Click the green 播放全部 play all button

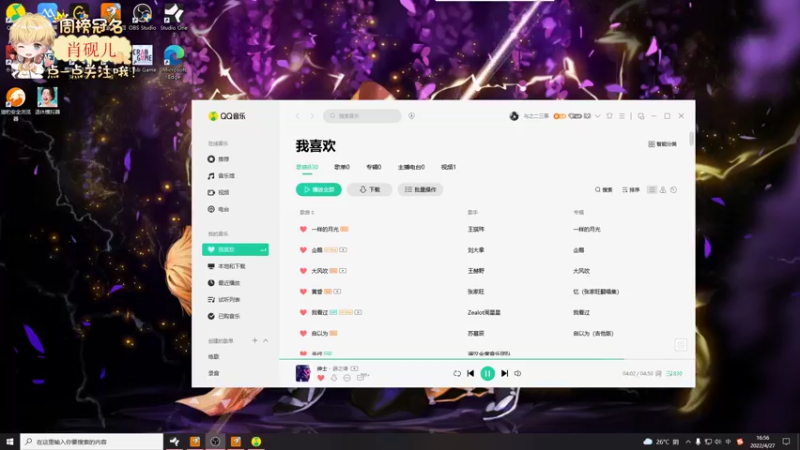pos(319,189)
